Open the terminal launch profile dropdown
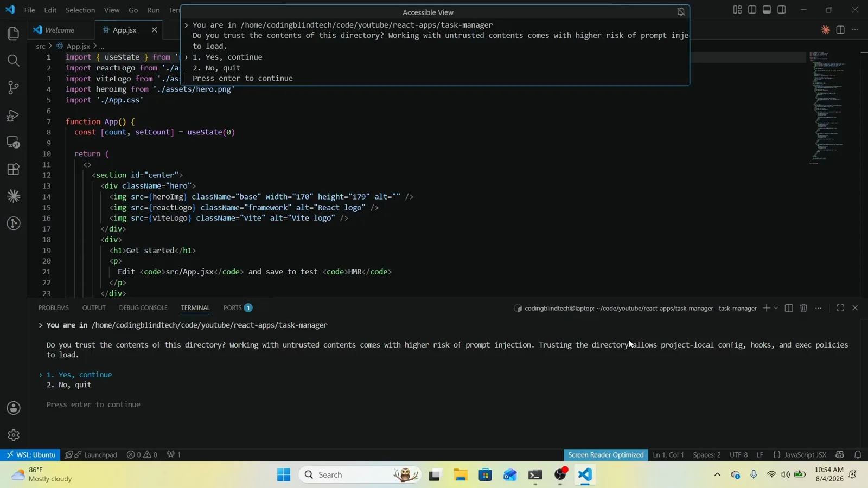Screen dimensions: 868x488 776,308
